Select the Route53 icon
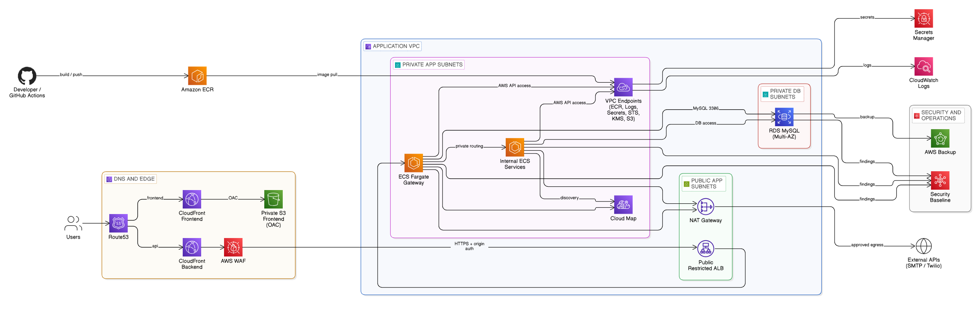This screenshot has height=310, width=980. (x=118, y=223)
